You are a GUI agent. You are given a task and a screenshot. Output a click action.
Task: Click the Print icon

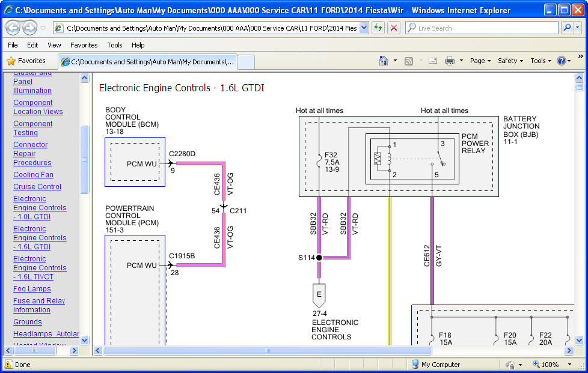(449, 61)
